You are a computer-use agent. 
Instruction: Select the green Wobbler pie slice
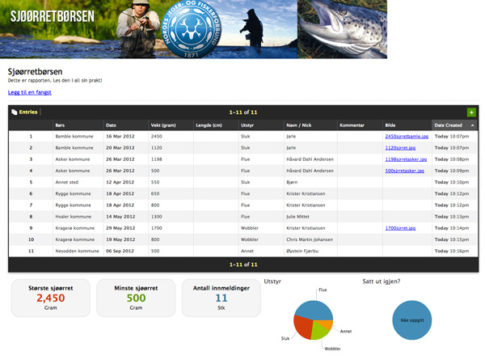[x=318, y=331]
